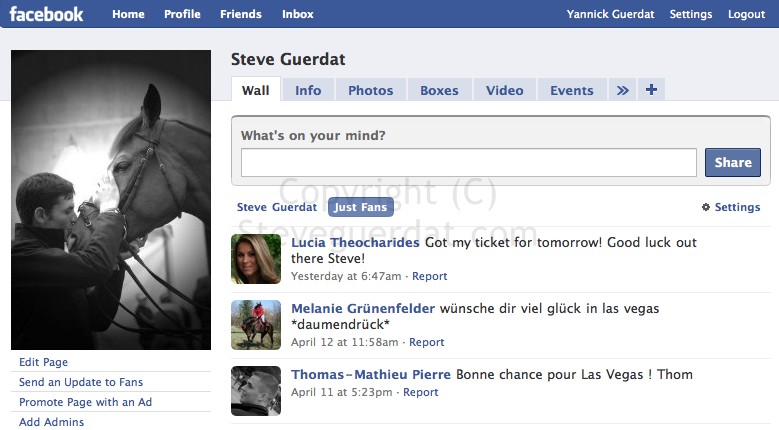The image size is (779, 430).
Task: Report Melanie Grünenfelder's post
Action: click(x=426, y=342)
